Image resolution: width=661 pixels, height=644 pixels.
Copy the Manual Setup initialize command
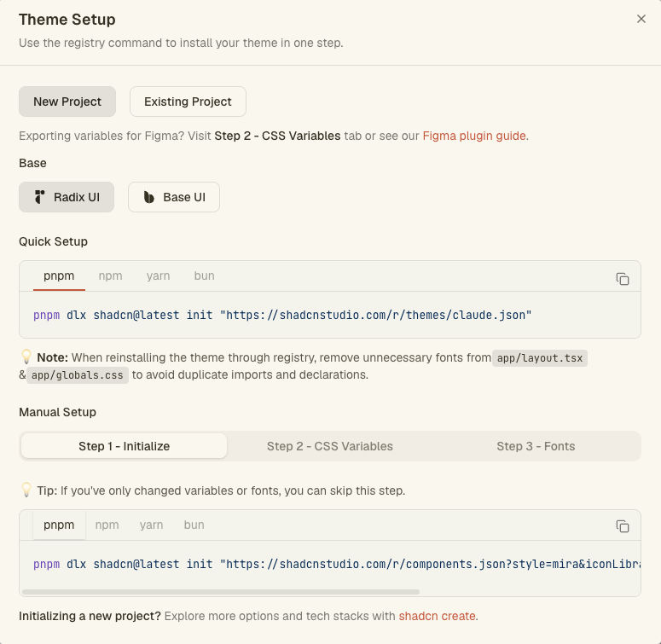[623, 526]
